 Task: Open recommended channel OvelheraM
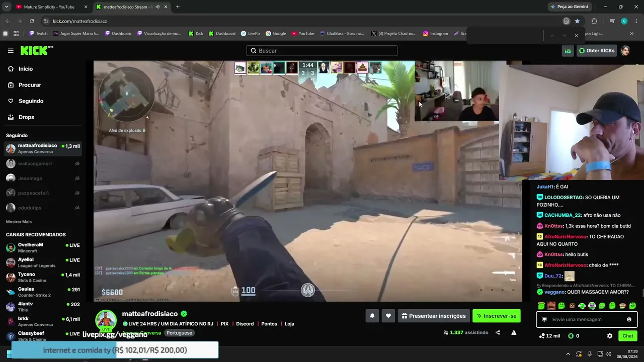(43, 248)
